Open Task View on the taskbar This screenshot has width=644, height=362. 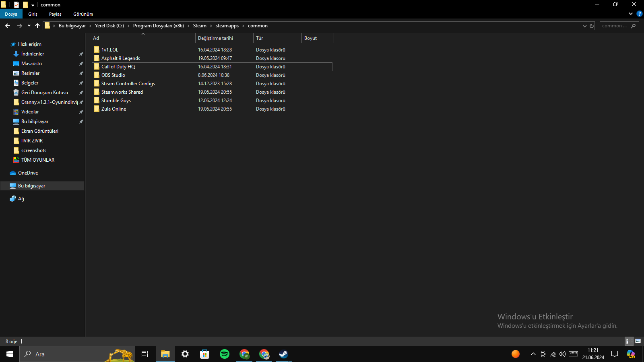145,354
